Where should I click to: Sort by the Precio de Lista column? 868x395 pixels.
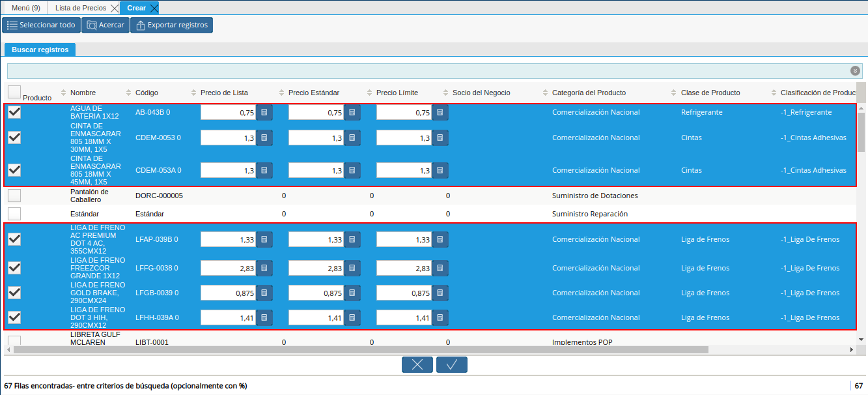224,93
